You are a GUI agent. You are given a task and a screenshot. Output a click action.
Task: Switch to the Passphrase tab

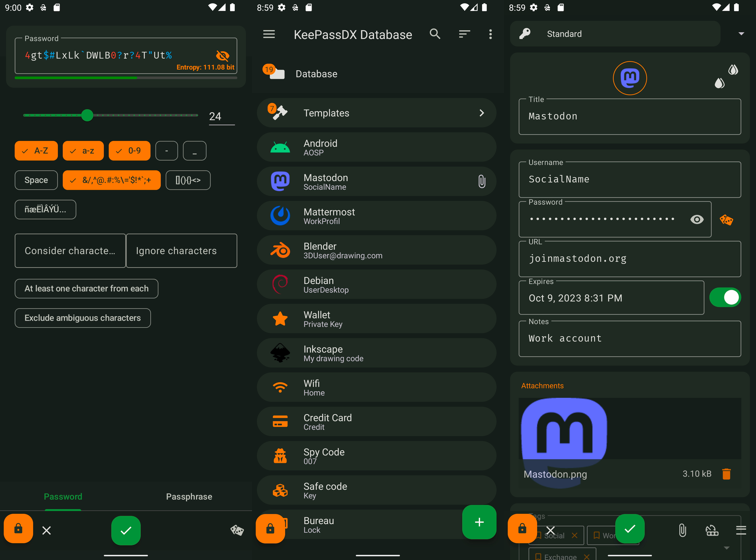pyautogui.click(x=189, y=496)
